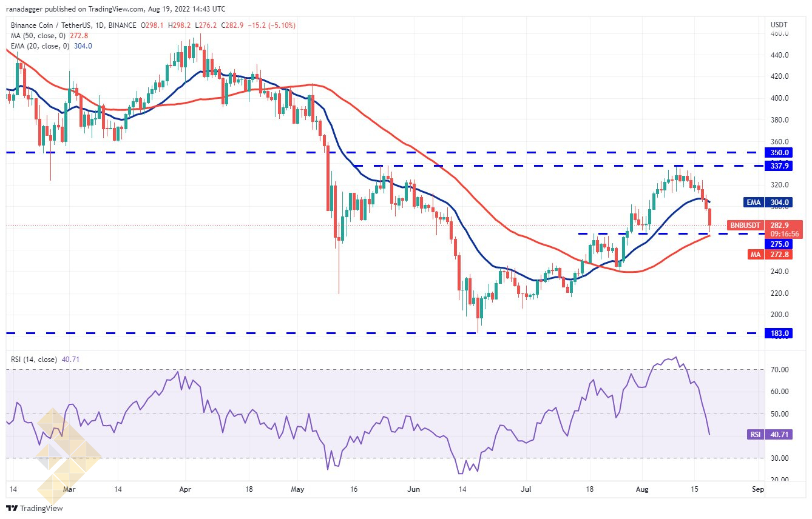Click the Jul date on the time axis
812x519 pixels.
tap(525, 488)
